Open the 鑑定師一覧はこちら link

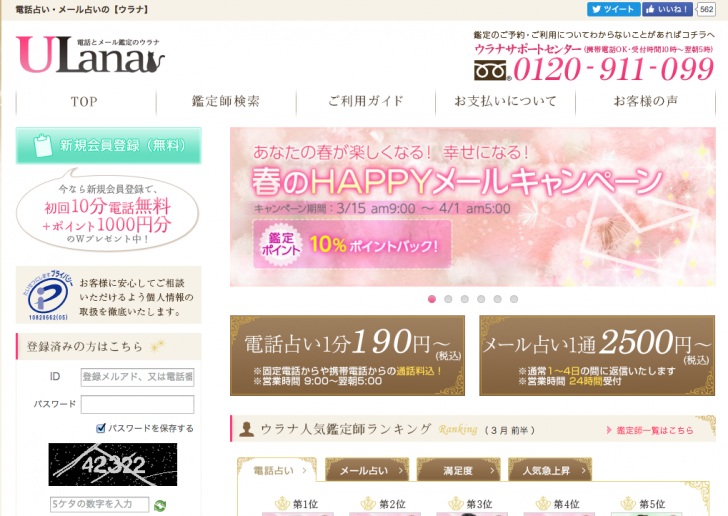click(x=650, y=431)
